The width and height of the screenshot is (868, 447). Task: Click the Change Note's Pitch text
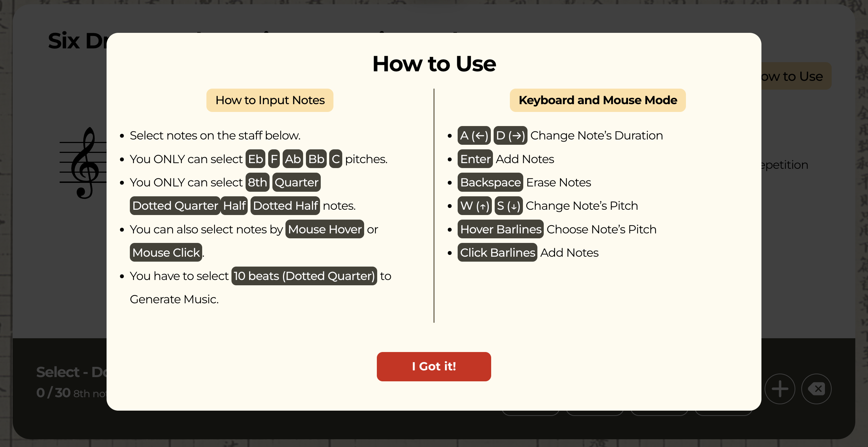point(582,205)
